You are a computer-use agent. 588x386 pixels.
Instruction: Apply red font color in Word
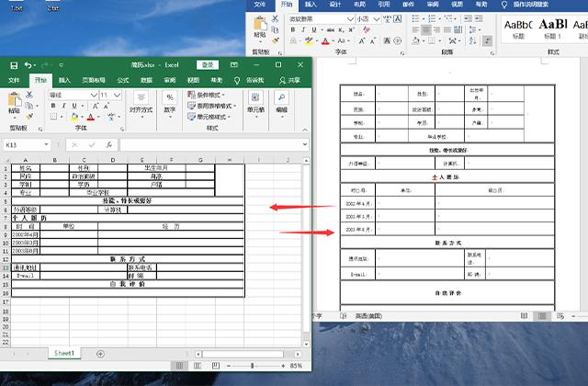(325, 41)
